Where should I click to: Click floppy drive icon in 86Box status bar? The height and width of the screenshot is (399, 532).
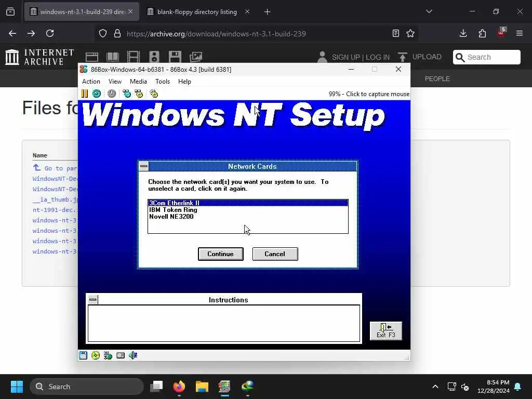83,355
